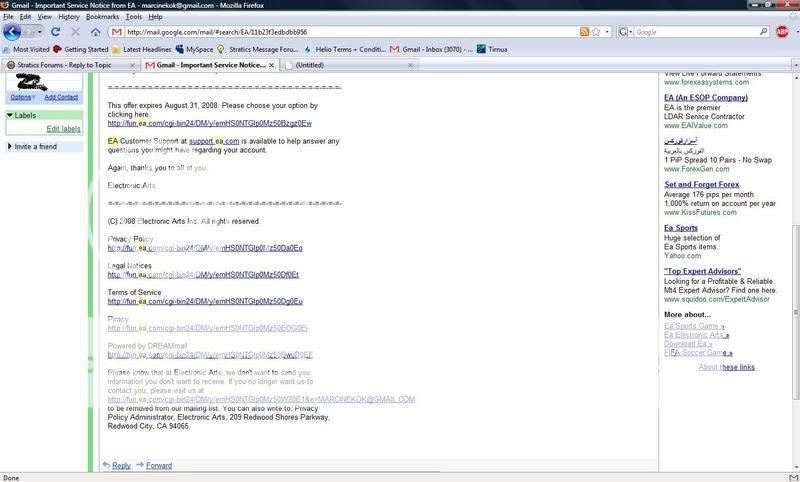Close the (Untitled) tab
The height and width of the screenshot is (482, 800).
point(410,65)
